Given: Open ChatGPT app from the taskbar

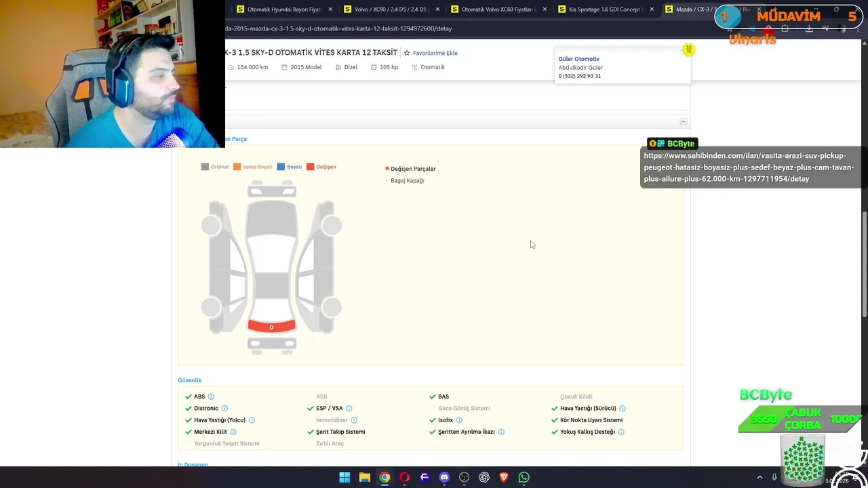Looking at the screenshot, I should [484, 477].
